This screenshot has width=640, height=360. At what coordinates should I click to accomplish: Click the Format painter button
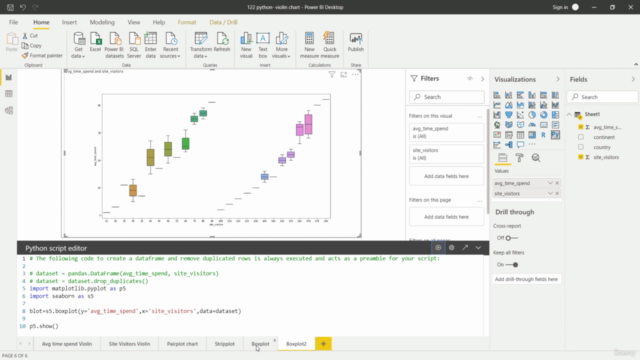click(x=42, y=56)
